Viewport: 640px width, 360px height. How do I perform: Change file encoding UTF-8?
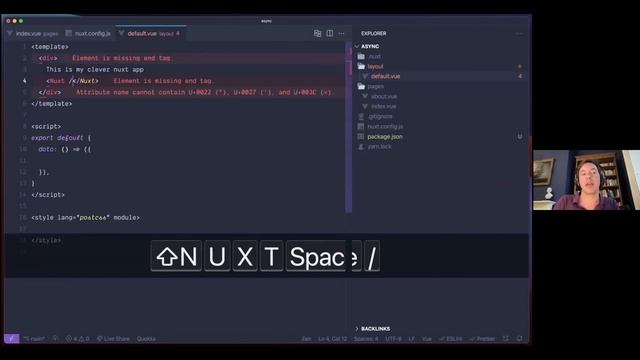pyautogui.click(x=393, y=339)
